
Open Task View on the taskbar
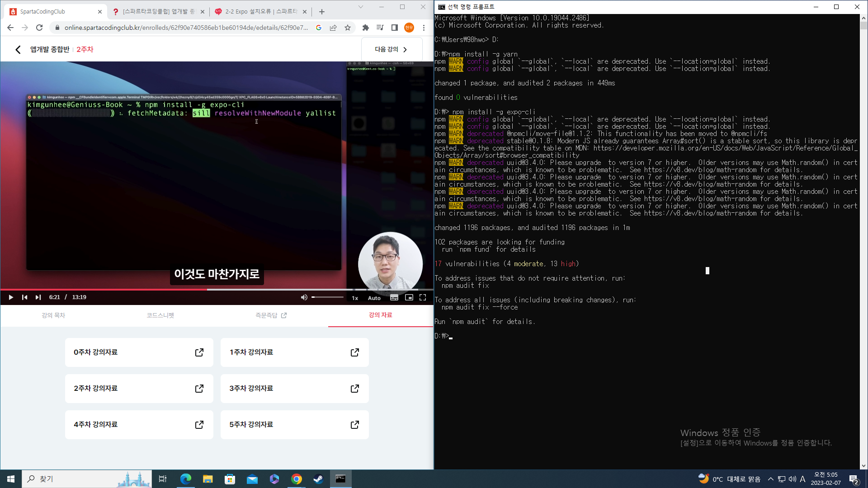[163, 479]
